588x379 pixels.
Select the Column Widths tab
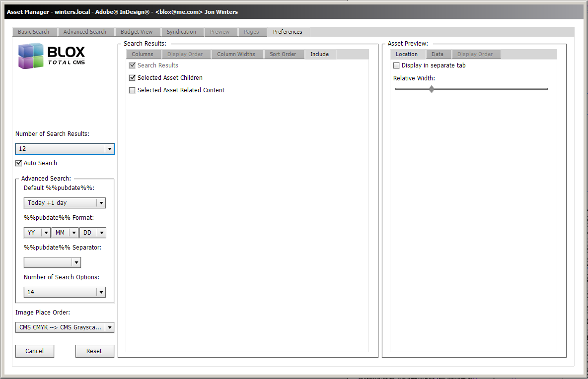pos(236,54)
